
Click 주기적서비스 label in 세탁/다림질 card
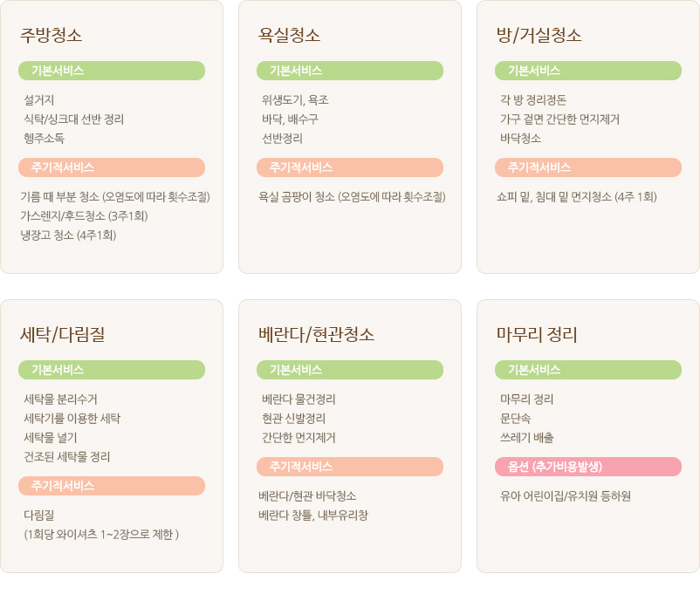pyautogui.click(x=112, y=486)
